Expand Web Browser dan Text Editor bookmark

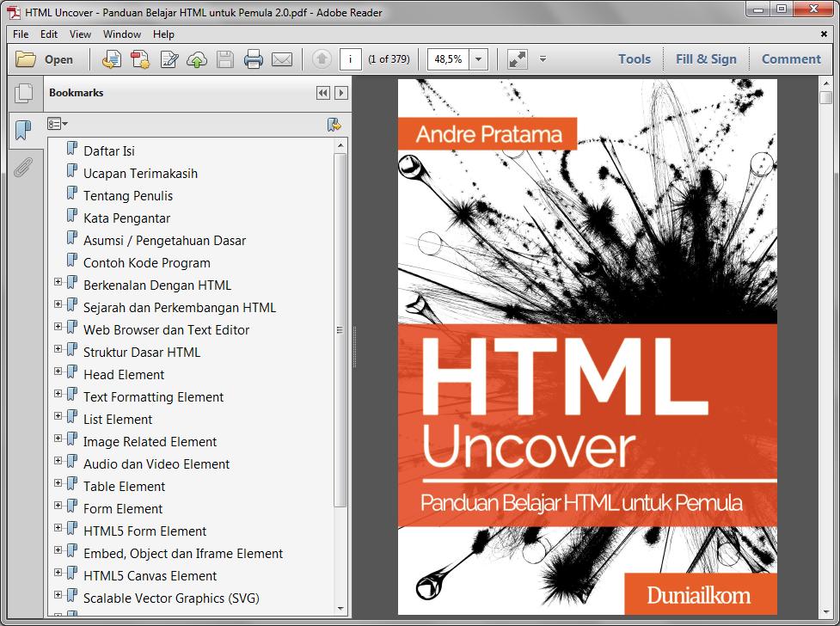point(58,326)
